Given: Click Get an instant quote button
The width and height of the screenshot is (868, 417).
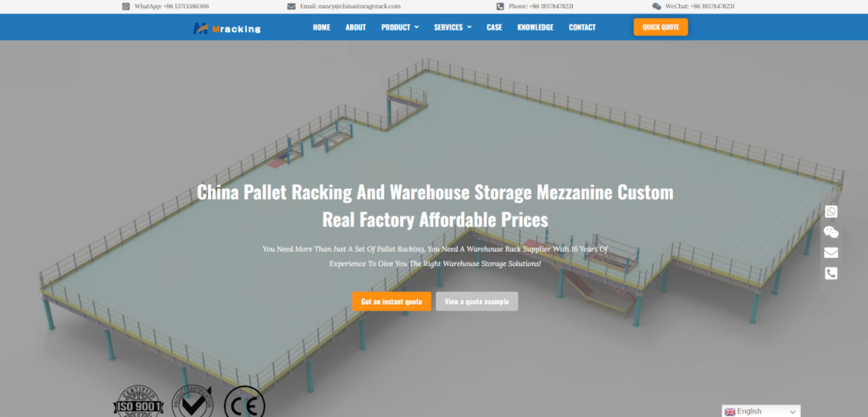Looking at the screenshot, I should tap(392, 301).
